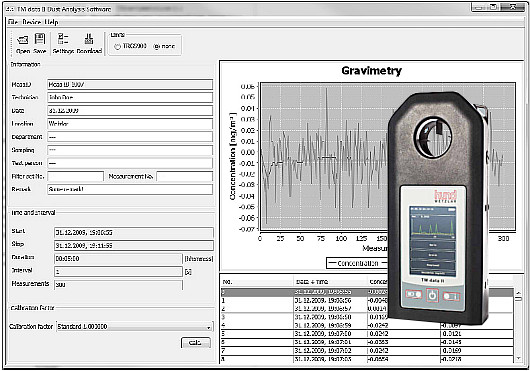Minimize the Dust Analysis Software window
Image resolution: width=530 pixels, height=371 pixels.
click(479, 7)
